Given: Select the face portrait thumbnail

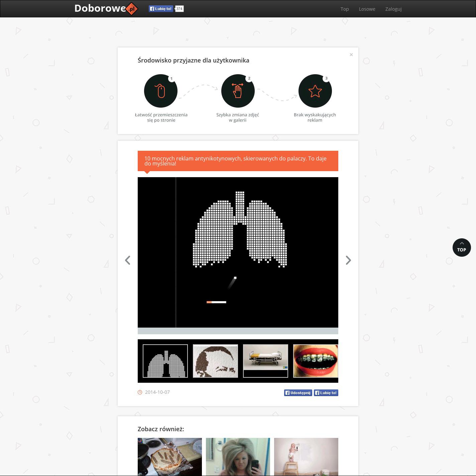Looking at the screenshot, I should click(x=215, y=361).
